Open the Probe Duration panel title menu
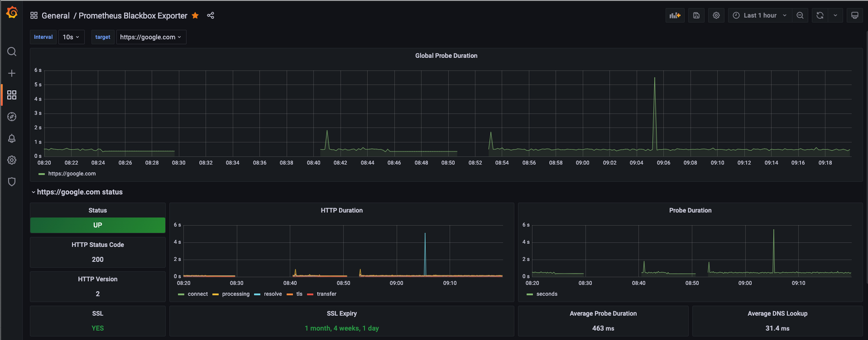 click(690, 210)
